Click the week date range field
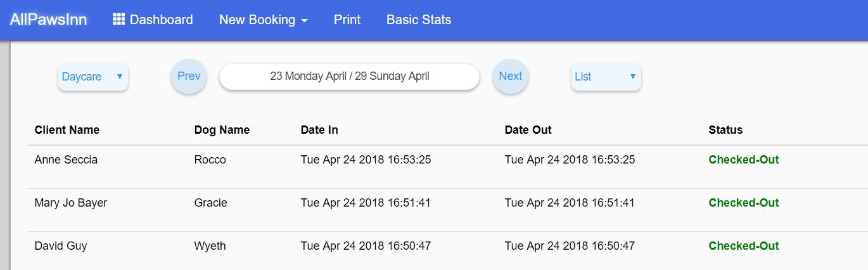Viewport: 868px width, 270px height. pos(349,77)
